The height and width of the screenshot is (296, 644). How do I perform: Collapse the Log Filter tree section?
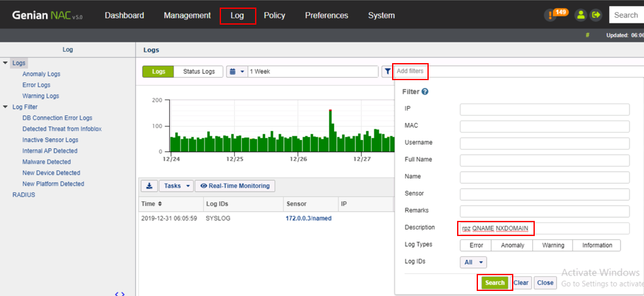pyautogui.click(x=6, y=107)
